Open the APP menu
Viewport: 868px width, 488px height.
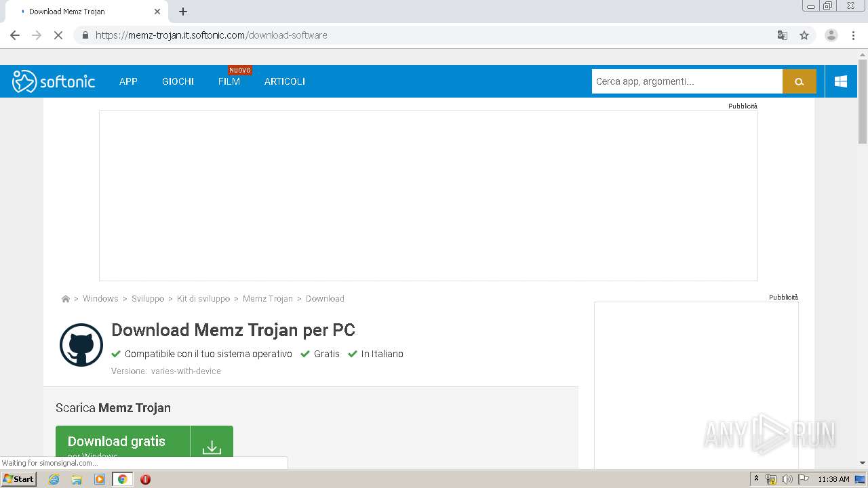tap(128, 81)
